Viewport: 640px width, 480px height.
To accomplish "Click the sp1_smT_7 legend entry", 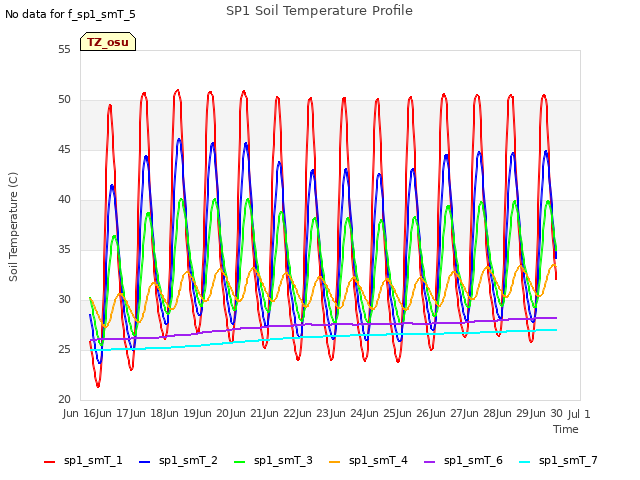I will 558,461.
